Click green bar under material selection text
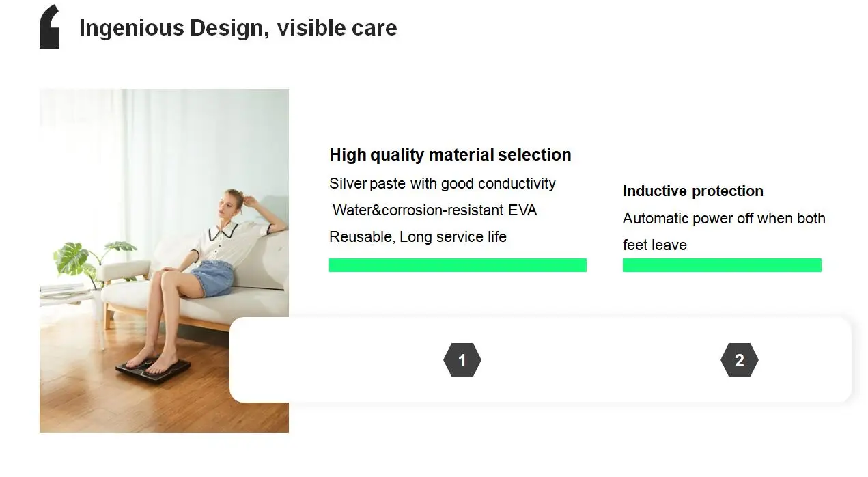The height and width of the screenshot is (477, 868). [x=458, y=265]
